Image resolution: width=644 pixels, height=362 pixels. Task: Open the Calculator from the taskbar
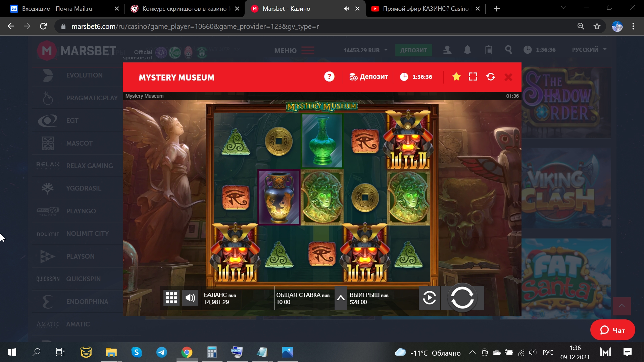click(212, 352)
